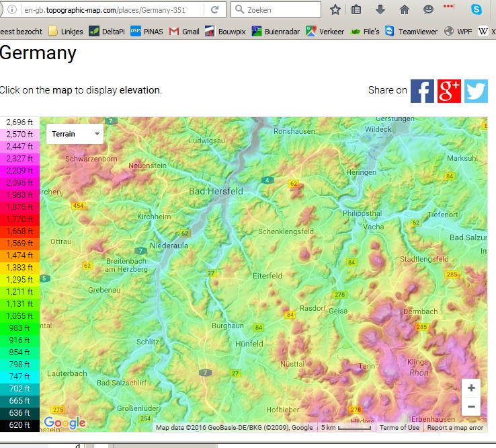Bookmark this page with the star icon
This screenshot has width=496, height=448.
click(x=335, y=9)
